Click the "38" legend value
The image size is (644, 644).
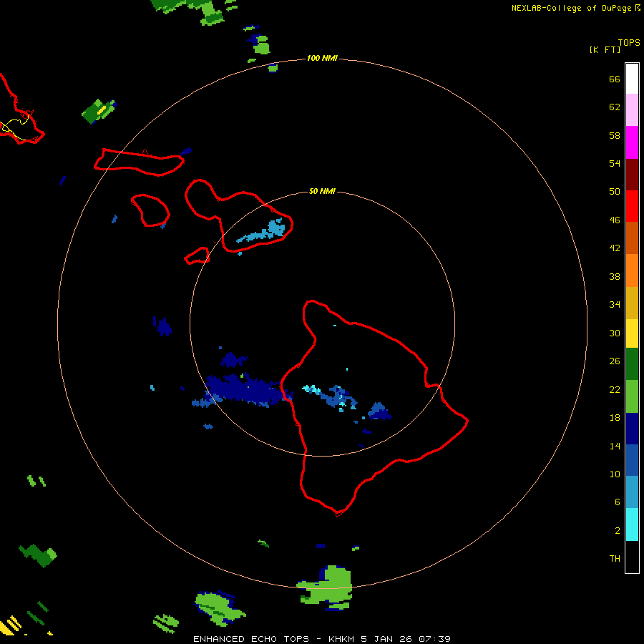click(x=615, y=276)
